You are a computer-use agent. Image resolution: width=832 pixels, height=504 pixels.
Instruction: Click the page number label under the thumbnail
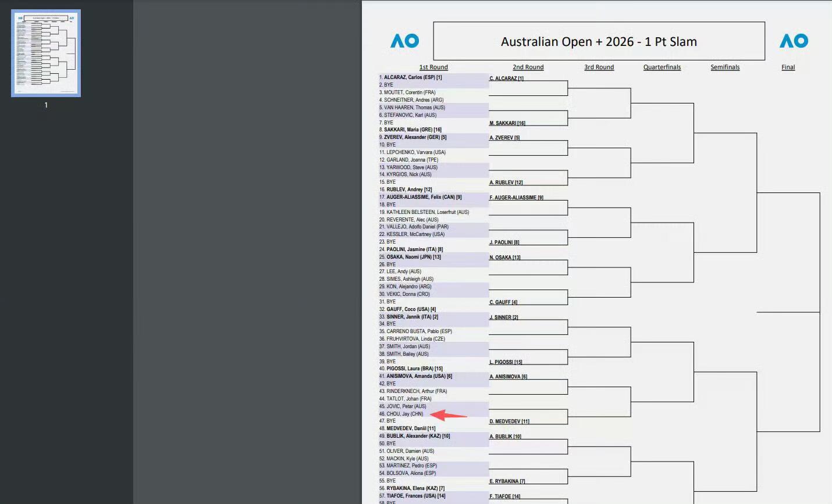coord(46,105)
